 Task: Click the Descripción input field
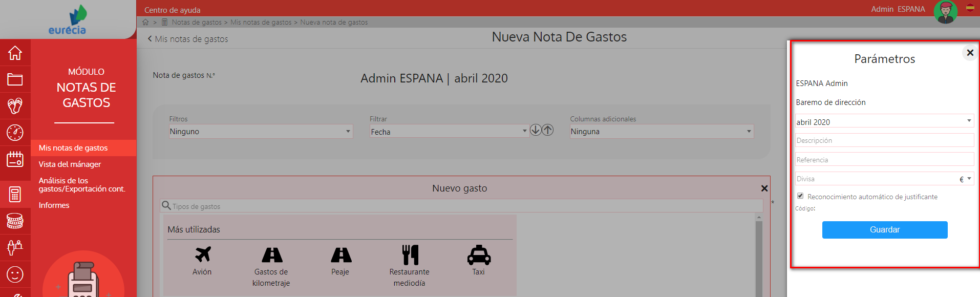(x=884, y=140)
